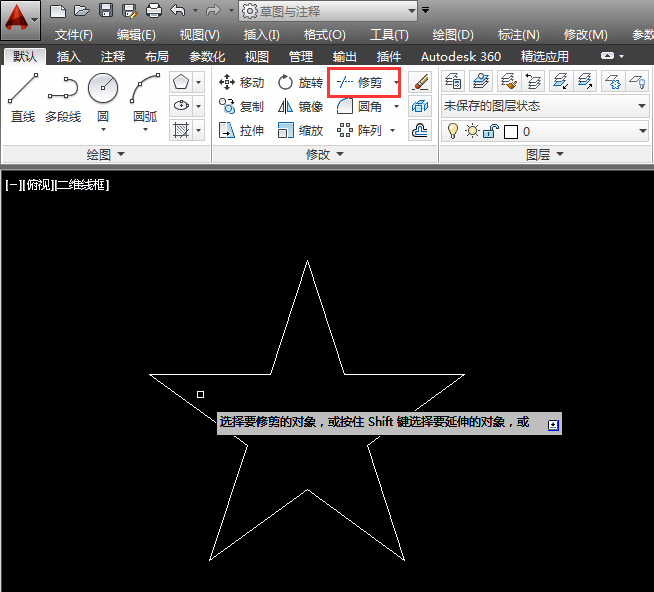Select the polygon drawing tool icon
This screenshot has height=592, width=654.
[x=181, y=82]
